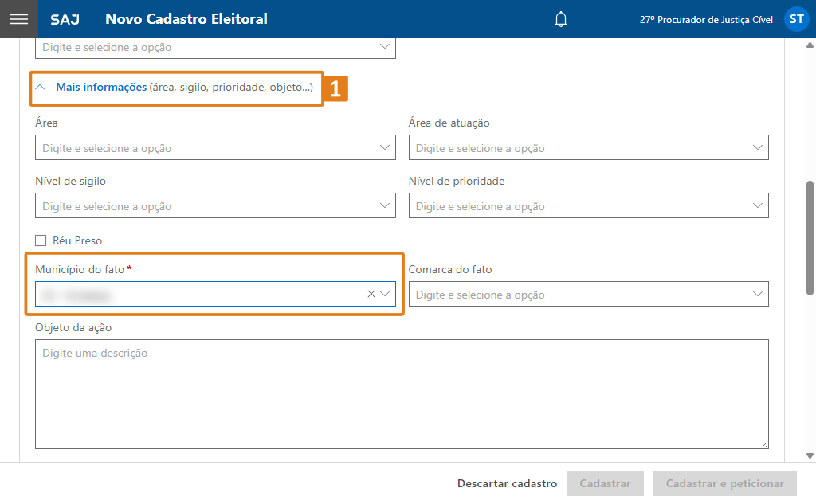Open the Comarca do fato dropdown
The image size is (816, 504).
(x=588, y=295)
